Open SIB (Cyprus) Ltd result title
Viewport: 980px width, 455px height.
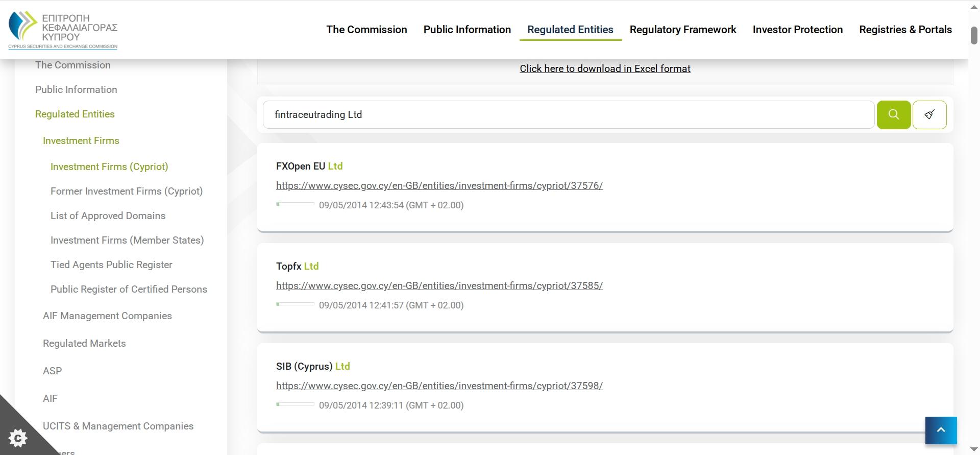(313, 366)
